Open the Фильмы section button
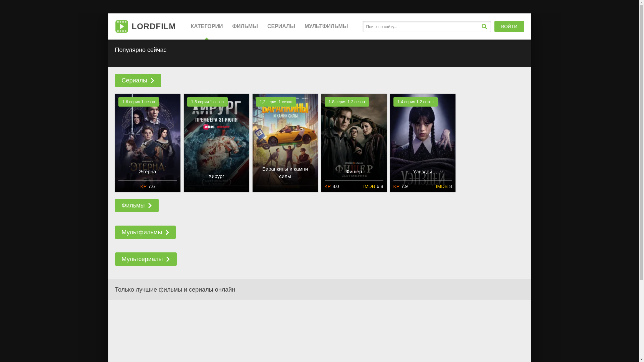This screenshot has width=644, height=362. click(x=137, y=205)
